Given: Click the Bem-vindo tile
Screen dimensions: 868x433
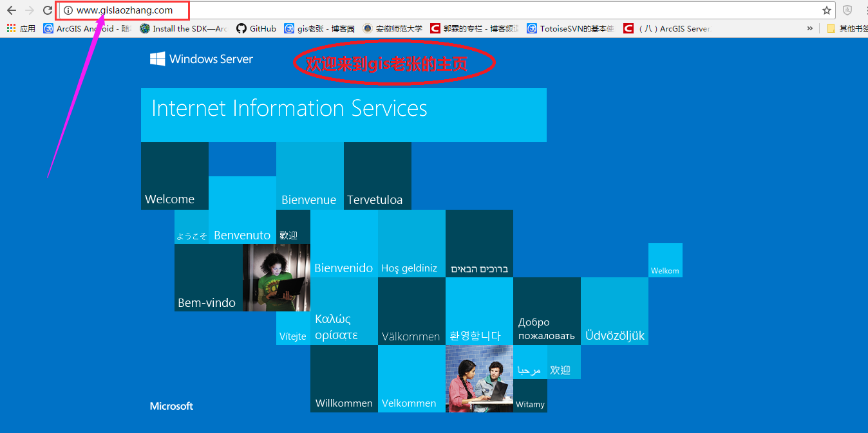Looking at the screenshot, I should point(209,277).
